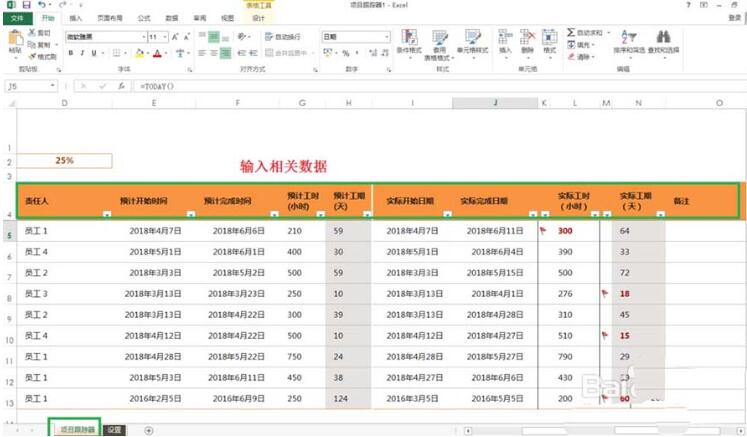The image size is (747, 437).
Task: Expand the Name Box dropdown arrow
Action: pos(52,86)
